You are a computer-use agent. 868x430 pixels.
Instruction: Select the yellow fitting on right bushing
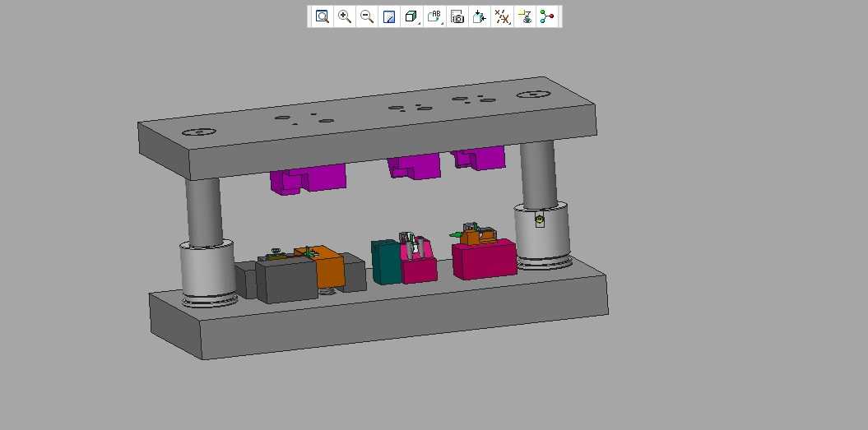coord(540,220)
